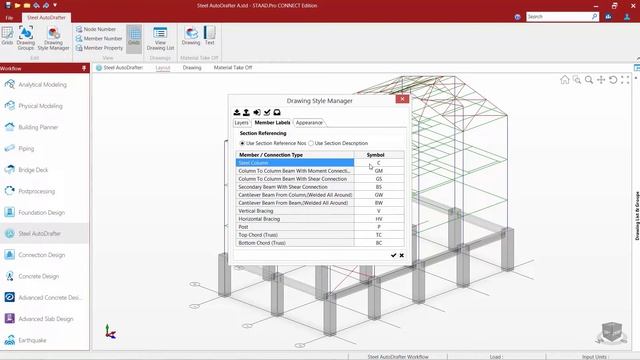640x360 pixels.
Task: Click the user account icon
Action: click(627, 16)
